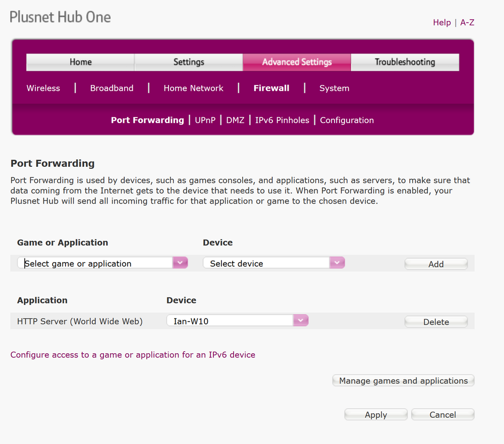Select the Broadband menu item
The image size is (504, 444).
coord(111,88)
